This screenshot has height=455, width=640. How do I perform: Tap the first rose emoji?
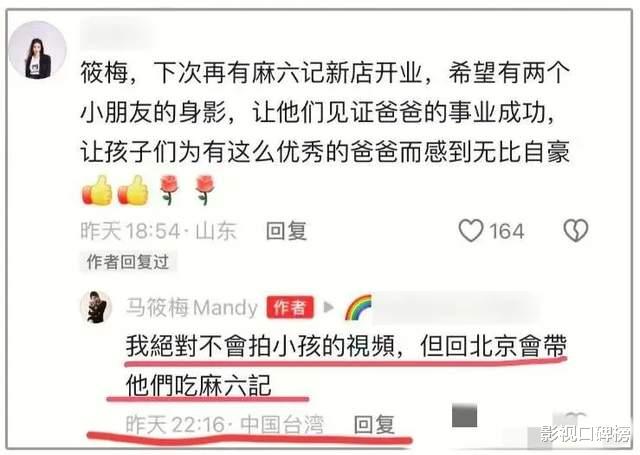pos(168,190)
